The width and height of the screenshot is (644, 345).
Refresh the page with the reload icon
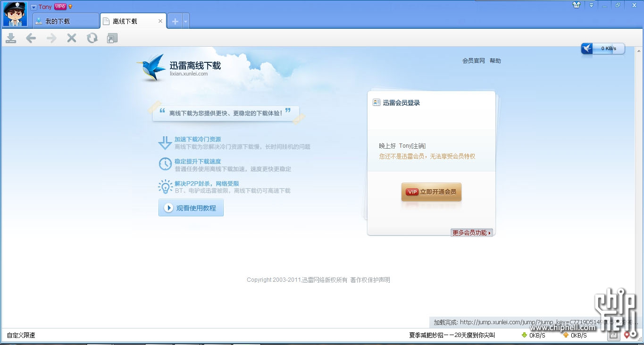tap(92, 38)
